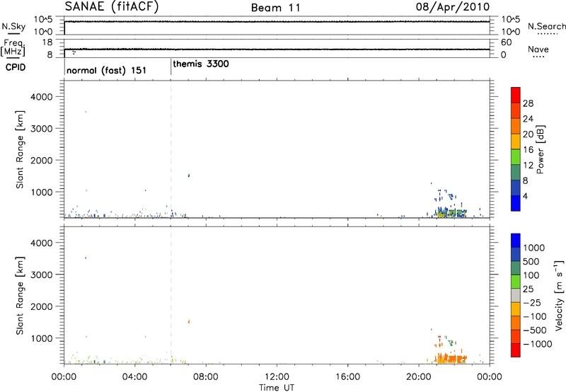Pick the bottom red Velocity segment below -1000
566x392 pixels.
coord(516,350)
